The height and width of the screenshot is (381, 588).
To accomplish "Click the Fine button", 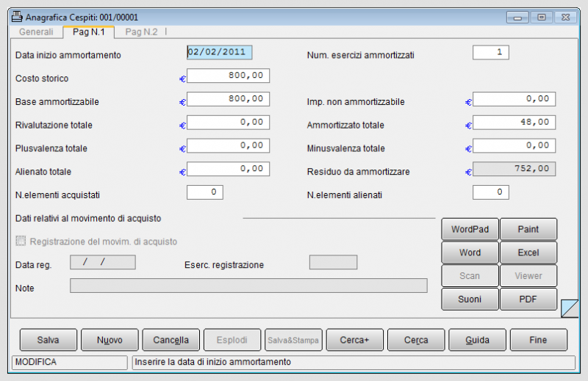I will (x=539, y=340).
